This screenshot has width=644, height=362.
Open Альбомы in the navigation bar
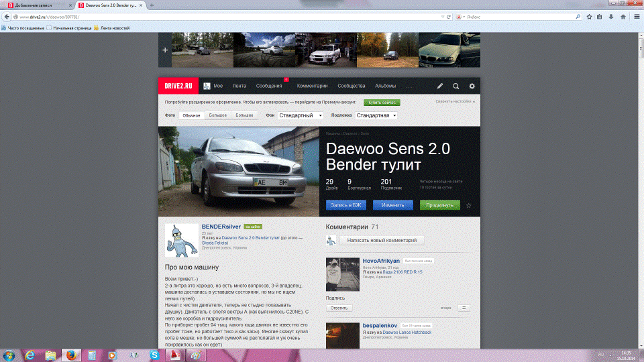tap(385, 86)
